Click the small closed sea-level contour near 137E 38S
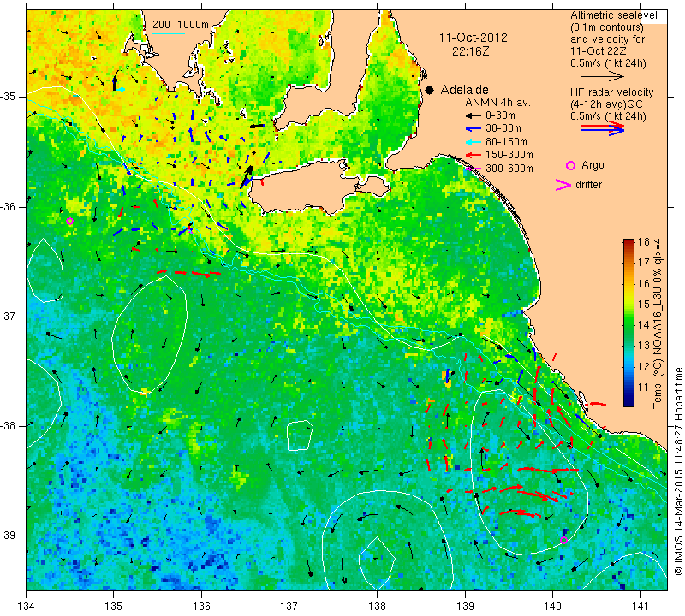685x616 pixels. click(x=300, y=435)
